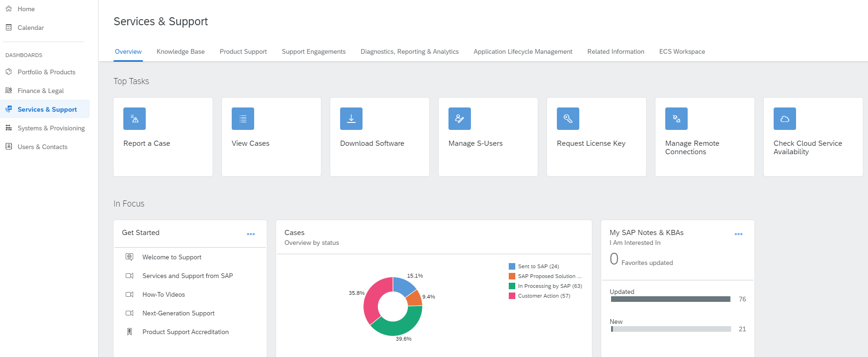Open Systems & Provisioning dashboard
Viewport: 868px width, 357px height.
tap(51, 128)
